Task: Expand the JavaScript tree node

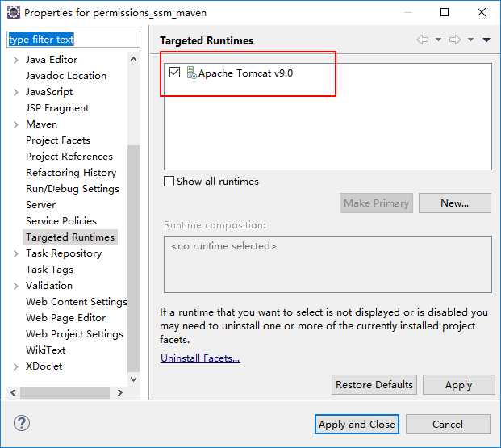Action: (x=16, y=92)
